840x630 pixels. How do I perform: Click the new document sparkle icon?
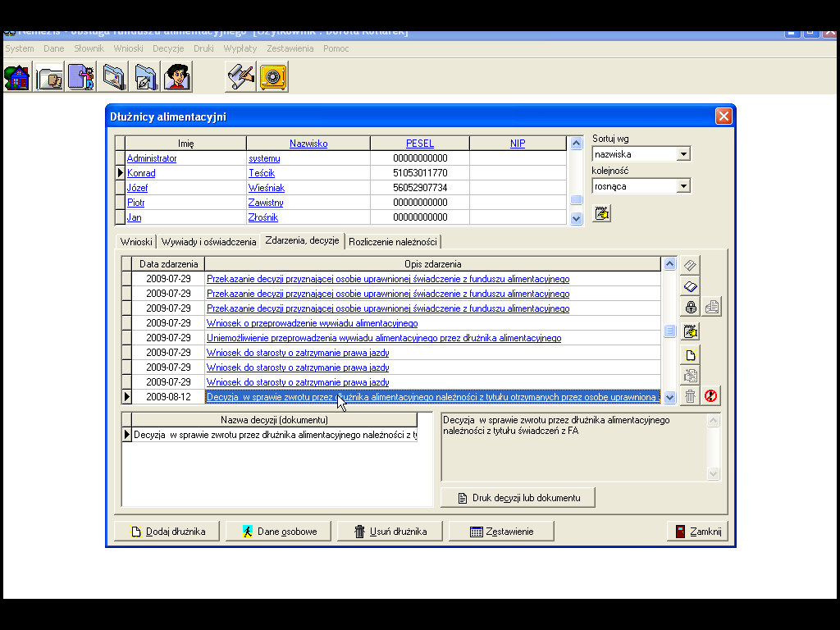[690, 354]
